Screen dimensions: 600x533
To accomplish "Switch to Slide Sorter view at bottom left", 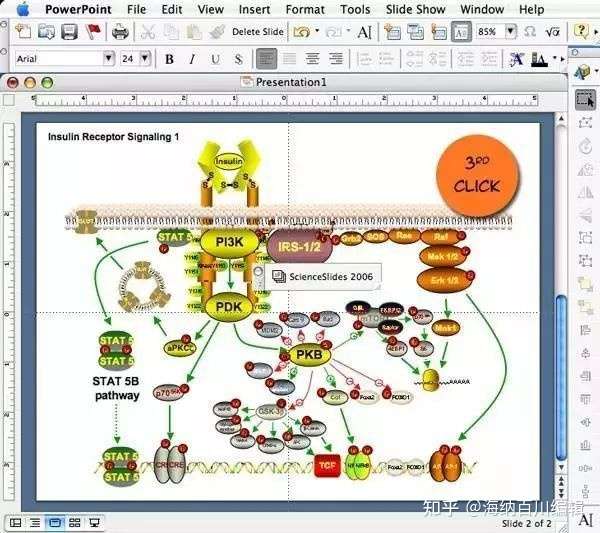I will coord(74,522).
